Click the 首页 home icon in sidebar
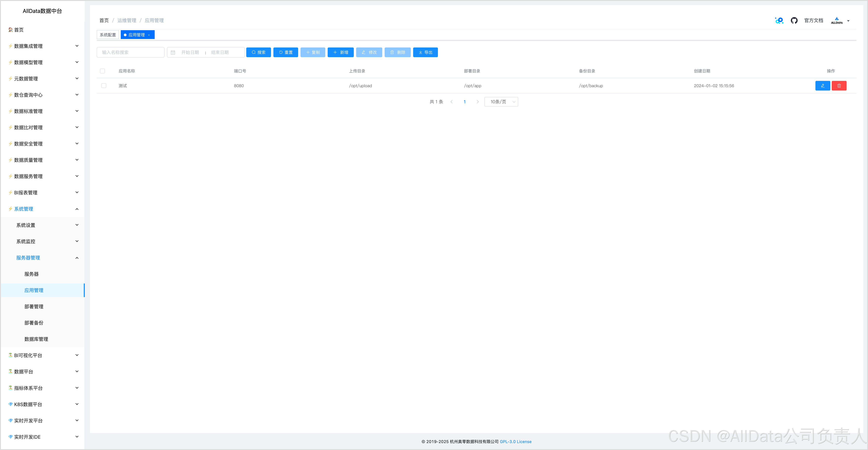This screenshot has height=450, width=868. point(11,30)
